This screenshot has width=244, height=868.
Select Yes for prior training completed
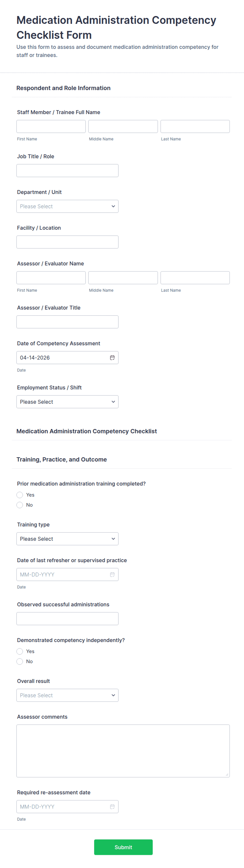point(20,495)
